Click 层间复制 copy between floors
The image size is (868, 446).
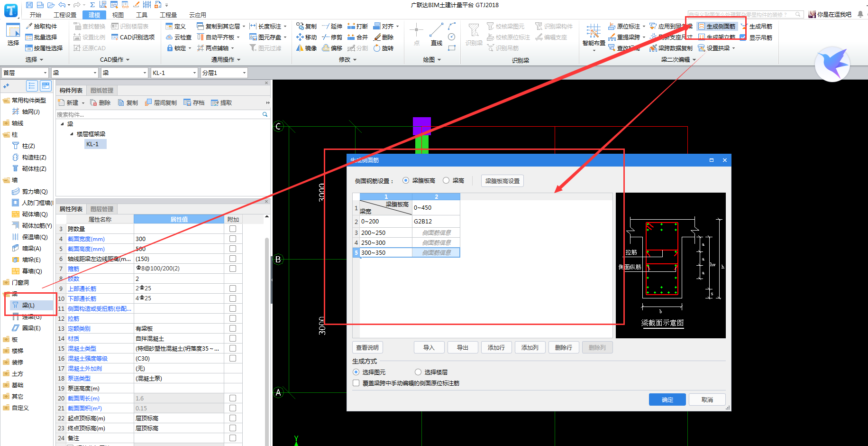(x=161, y=102)
